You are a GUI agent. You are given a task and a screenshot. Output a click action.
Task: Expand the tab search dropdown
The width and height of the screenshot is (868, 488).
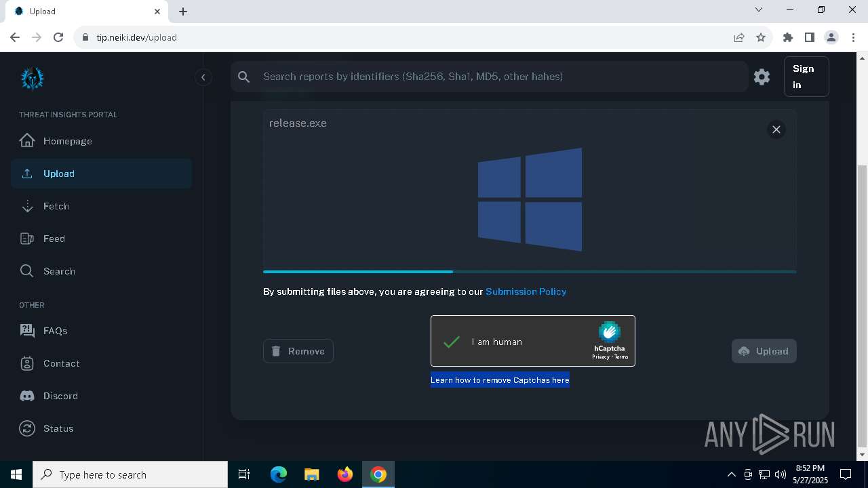[759, 10]
